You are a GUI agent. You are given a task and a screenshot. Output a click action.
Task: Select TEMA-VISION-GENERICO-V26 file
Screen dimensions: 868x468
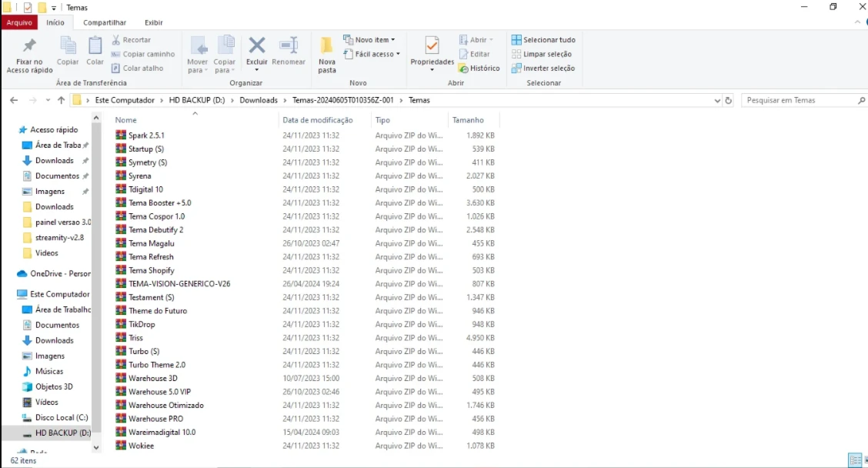click(x=172, y=283)
